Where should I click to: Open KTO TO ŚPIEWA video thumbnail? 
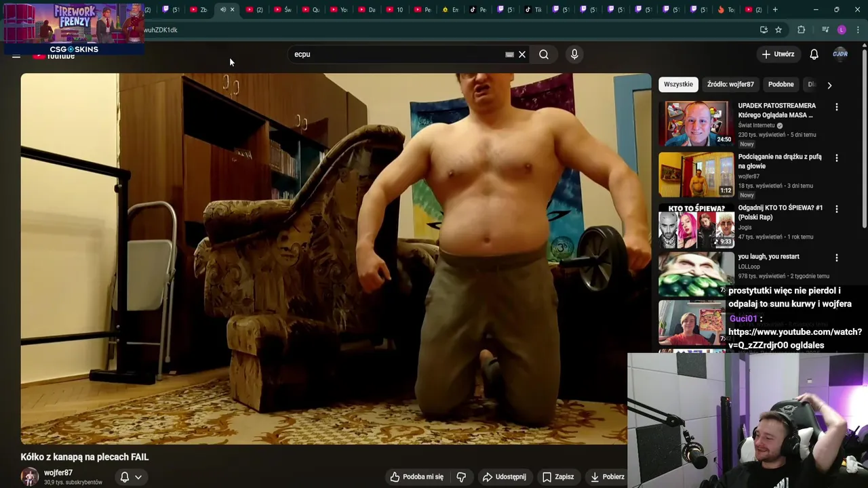pyautogui.click(x=696, y=226)
